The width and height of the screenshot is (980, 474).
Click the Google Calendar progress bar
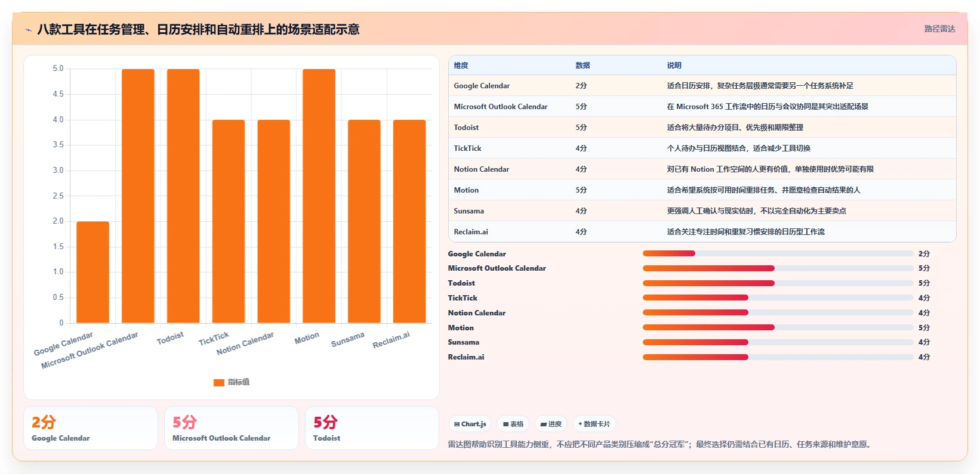778,253
